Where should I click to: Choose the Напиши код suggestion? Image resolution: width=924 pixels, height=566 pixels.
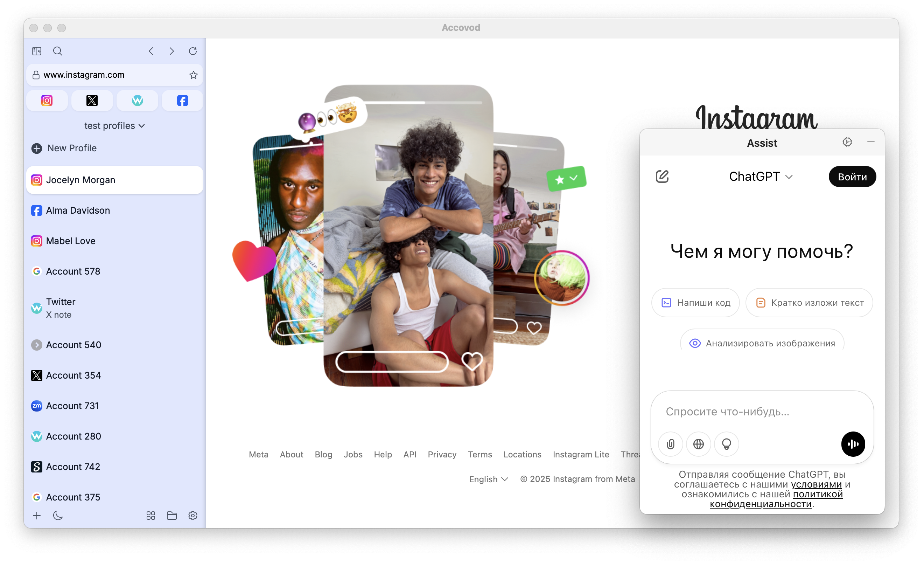(696, 303)
